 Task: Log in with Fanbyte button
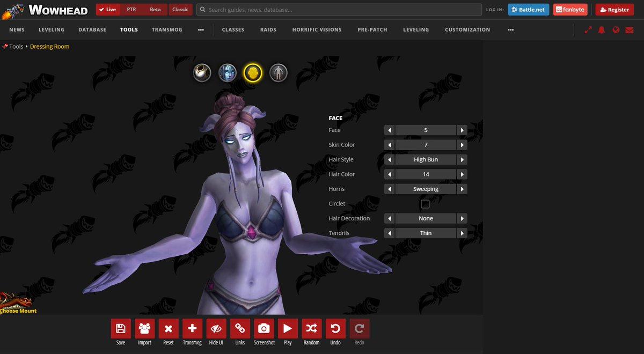coord(570,10)
